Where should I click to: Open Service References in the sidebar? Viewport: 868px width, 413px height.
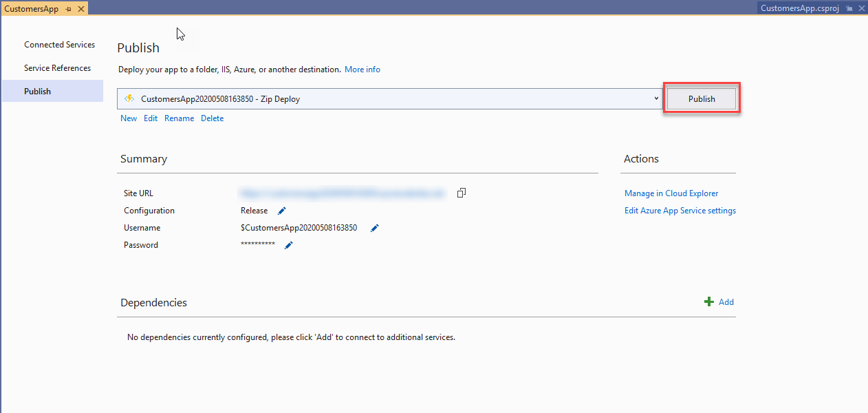click(x=57, y=68)
